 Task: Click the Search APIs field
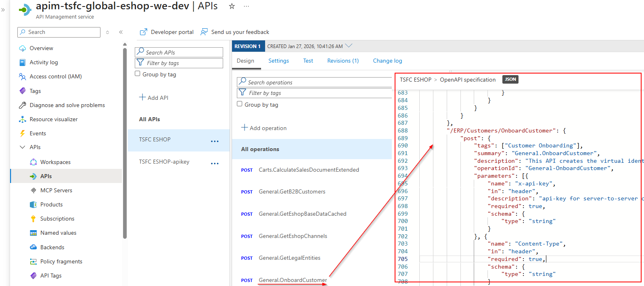point(179,52)
